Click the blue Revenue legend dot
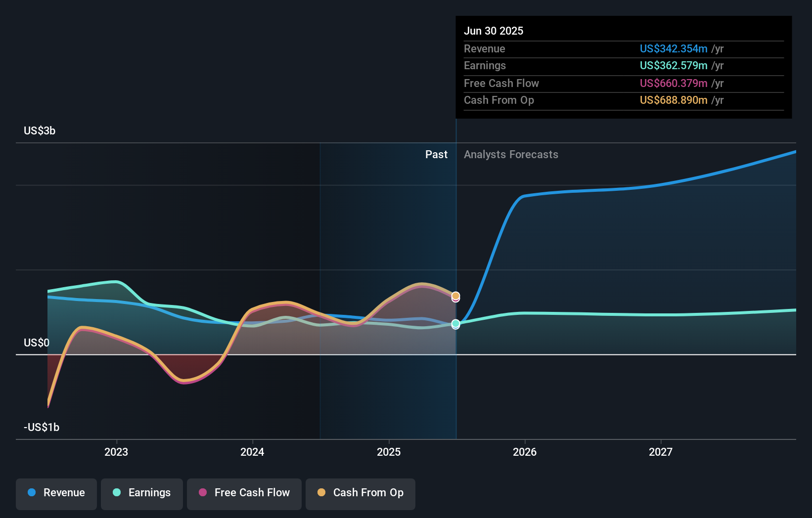 (32, 492)
